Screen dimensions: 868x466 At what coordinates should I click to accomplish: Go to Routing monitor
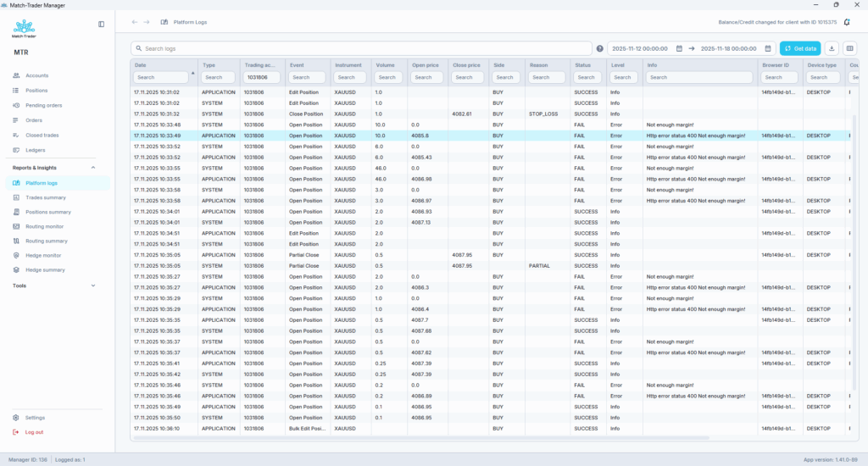[x=45, y=226]
